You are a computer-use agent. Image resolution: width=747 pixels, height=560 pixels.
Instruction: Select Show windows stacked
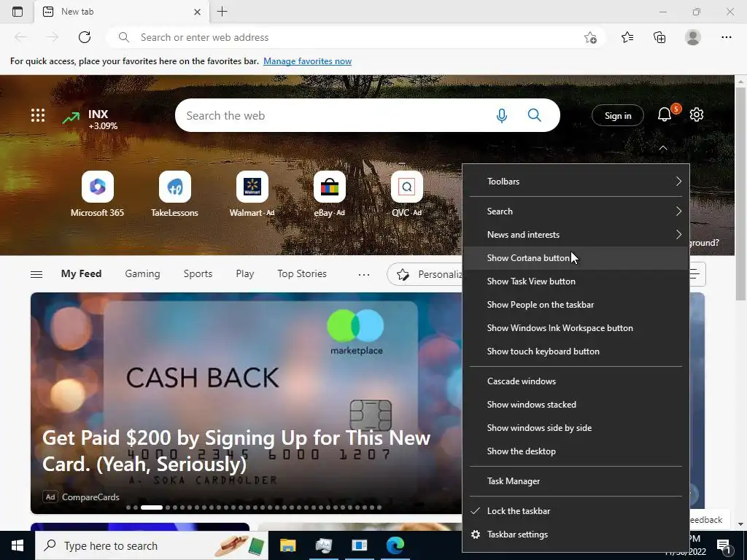[576, 405]
